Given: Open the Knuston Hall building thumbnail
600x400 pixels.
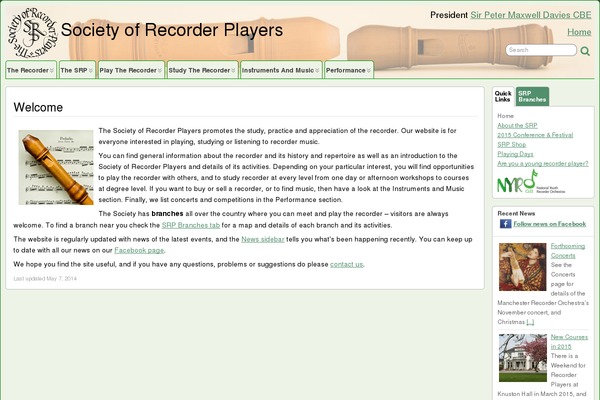Looking at the screenshot, I should pos(522,358).
